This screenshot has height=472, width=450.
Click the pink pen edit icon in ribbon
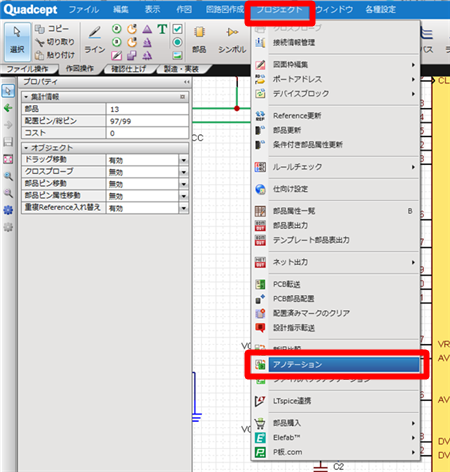pyautogui.click(x=116, y=55)
